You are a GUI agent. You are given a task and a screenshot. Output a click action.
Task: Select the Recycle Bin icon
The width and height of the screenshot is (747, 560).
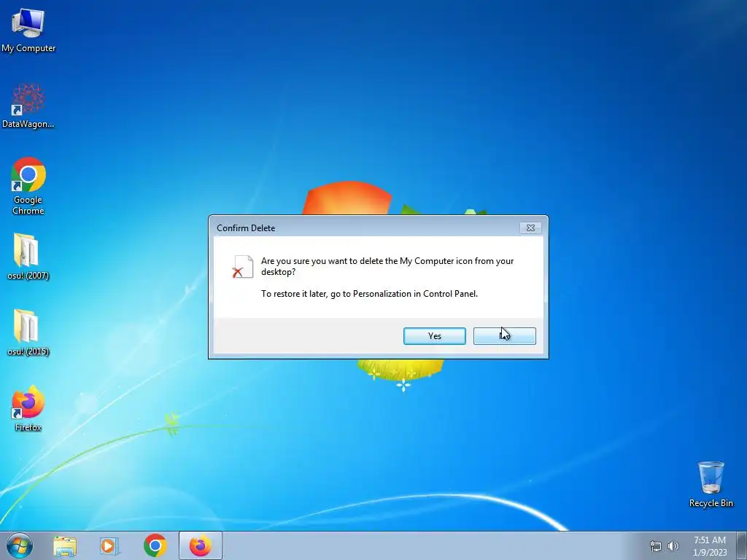click(x=711, y=484)
